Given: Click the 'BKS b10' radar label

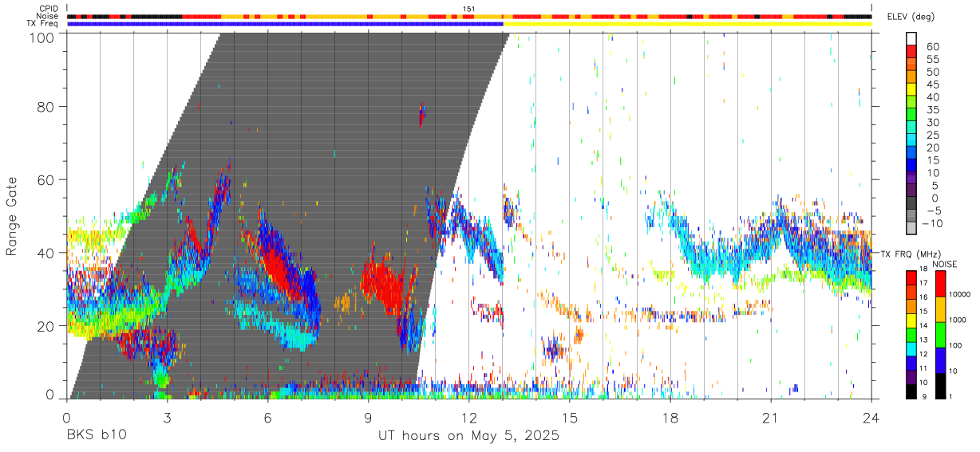Looking at the screenshot, I should (97, 436).
